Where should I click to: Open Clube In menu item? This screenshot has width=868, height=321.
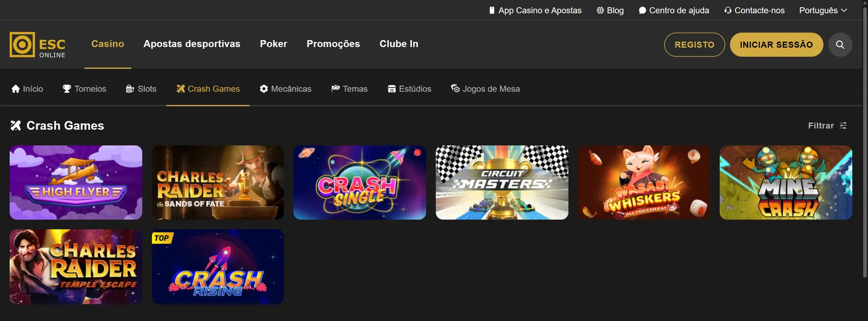[399, 44]
